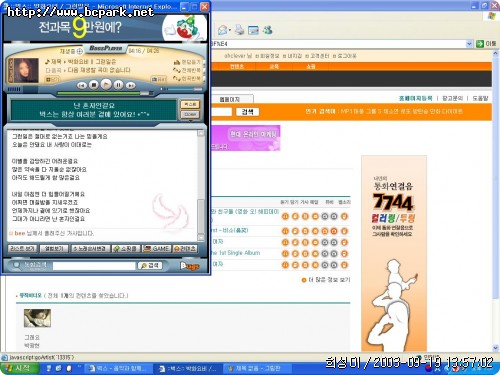Open the browser address bar dropdown
Viewport: 500px width, 375px height.
[469, 44]
